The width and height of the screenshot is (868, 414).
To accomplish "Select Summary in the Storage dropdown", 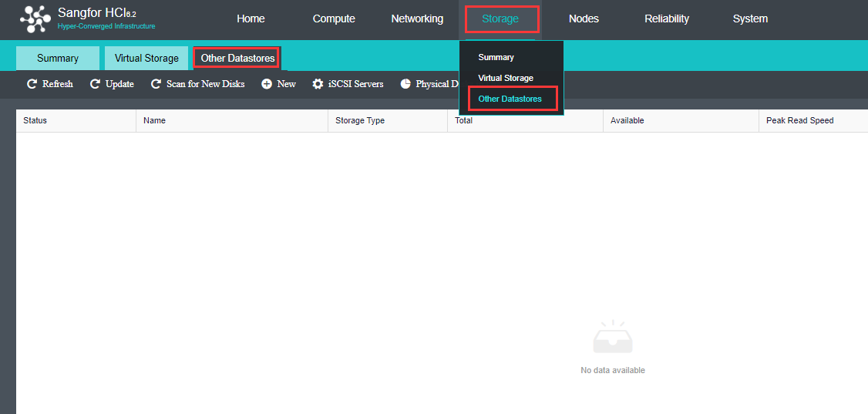I will pyautogui.click(x=496, y=57).
